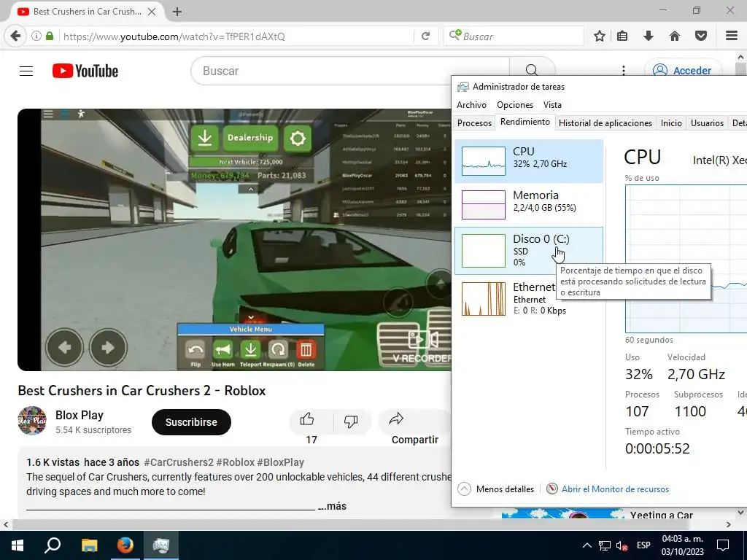
Task: Focus the YouTube Buscar search field
Action: click(x=350, y=71)
